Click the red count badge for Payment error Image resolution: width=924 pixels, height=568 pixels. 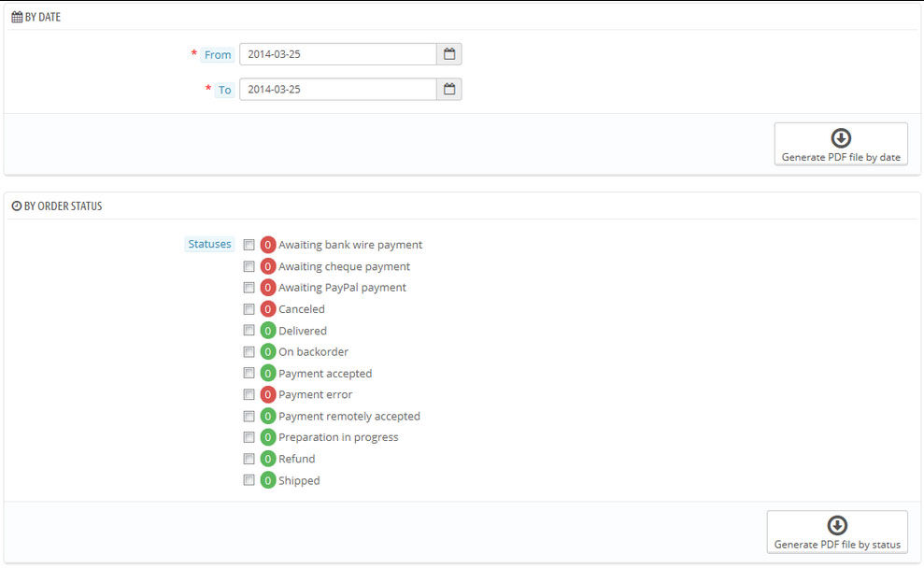click(x=268, y=394)
